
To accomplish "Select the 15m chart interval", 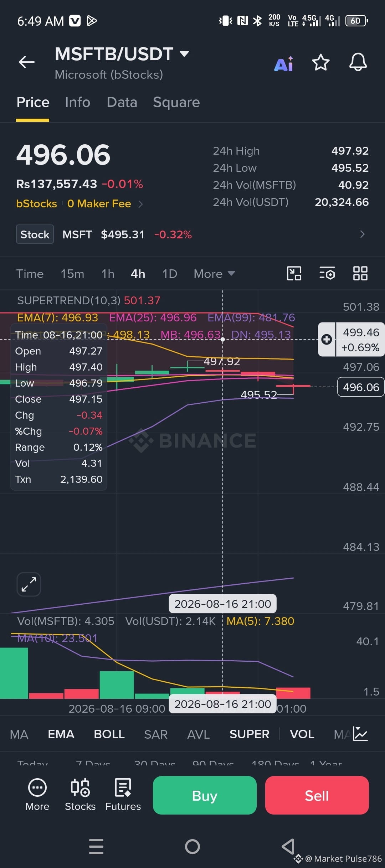I will [x=72, y=274].
